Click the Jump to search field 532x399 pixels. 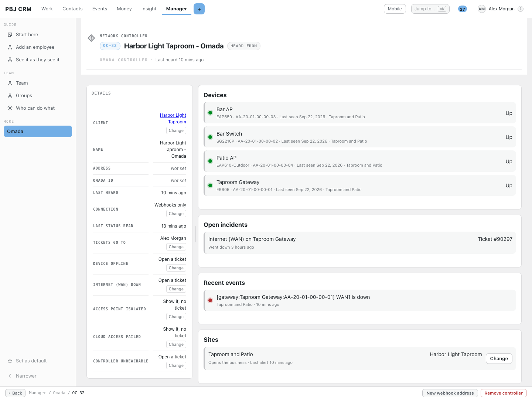click(430, 9)
